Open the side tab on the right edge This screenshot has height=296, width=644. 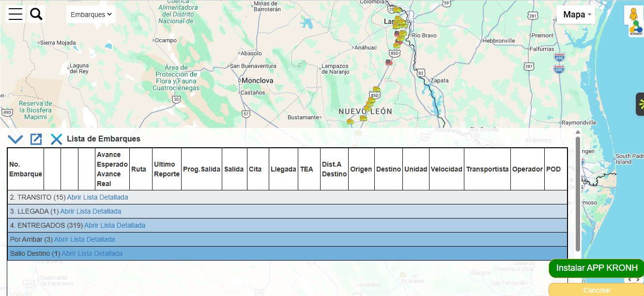[640, 104]
